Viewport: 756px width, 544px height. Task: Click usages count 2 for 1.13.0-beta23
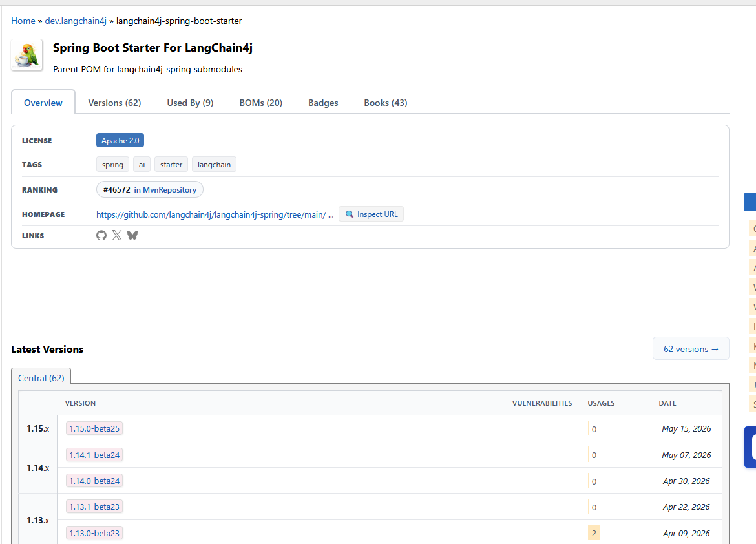tap(594, 533)
